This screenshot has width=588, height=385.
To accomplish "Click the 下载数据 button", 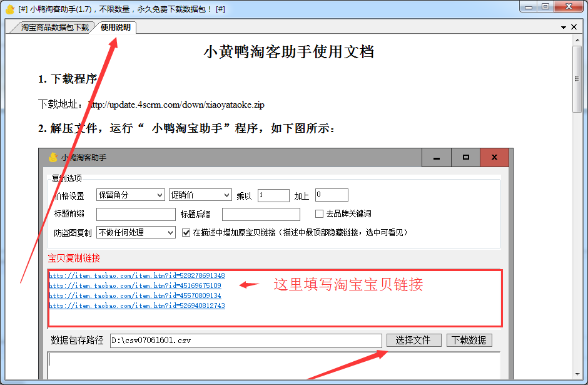I will [469, 341].
